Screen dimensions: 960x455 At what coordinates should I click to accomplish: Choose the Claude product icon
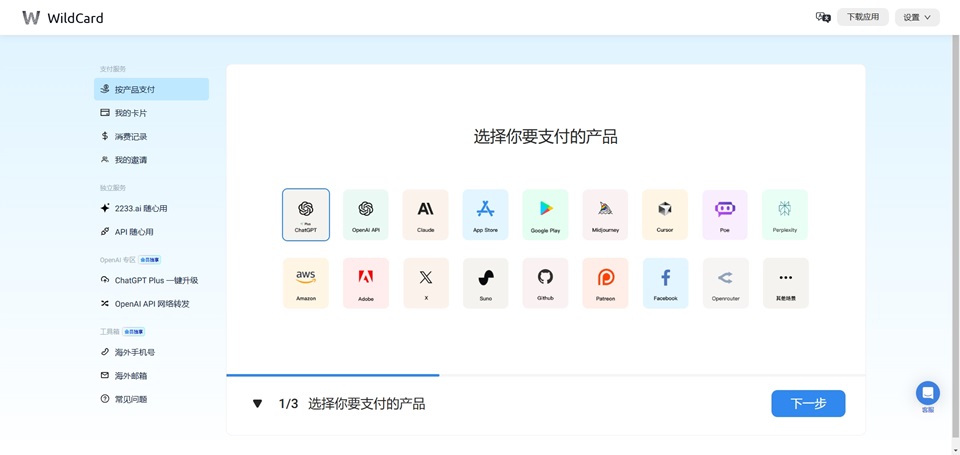tap(425, 214)
